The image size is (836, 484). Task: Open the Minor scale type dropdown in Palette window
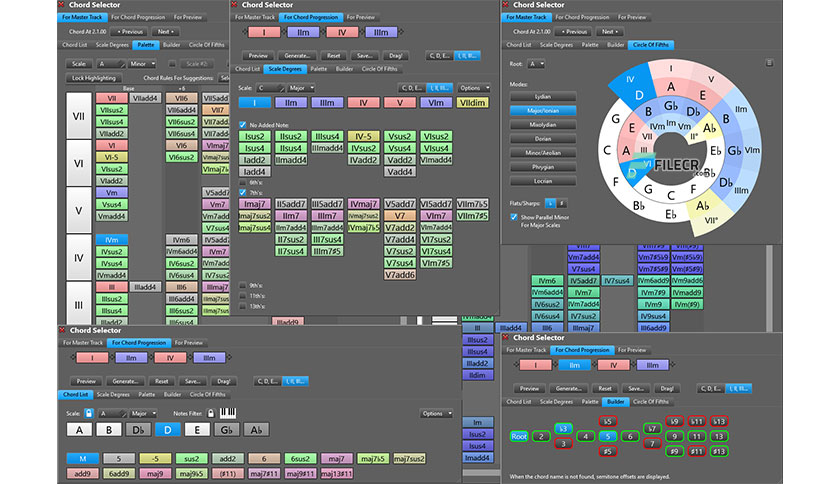pos(142,64)
